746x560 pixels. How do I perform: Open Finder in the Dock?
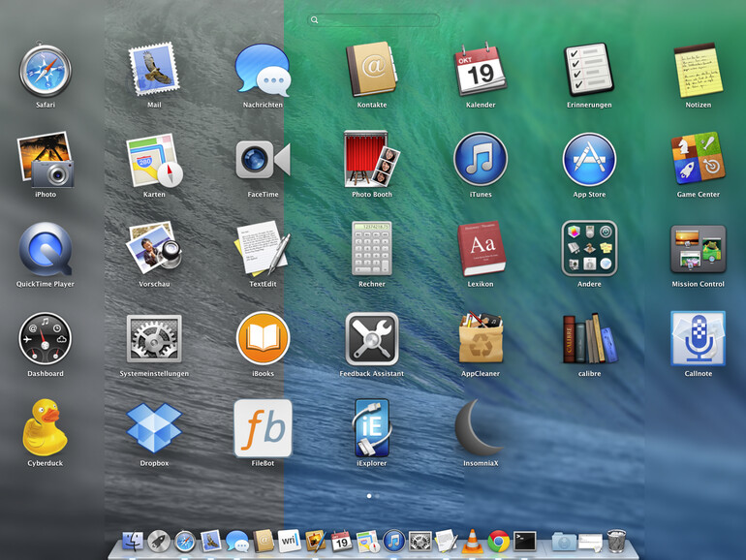[x=133, y=542]
